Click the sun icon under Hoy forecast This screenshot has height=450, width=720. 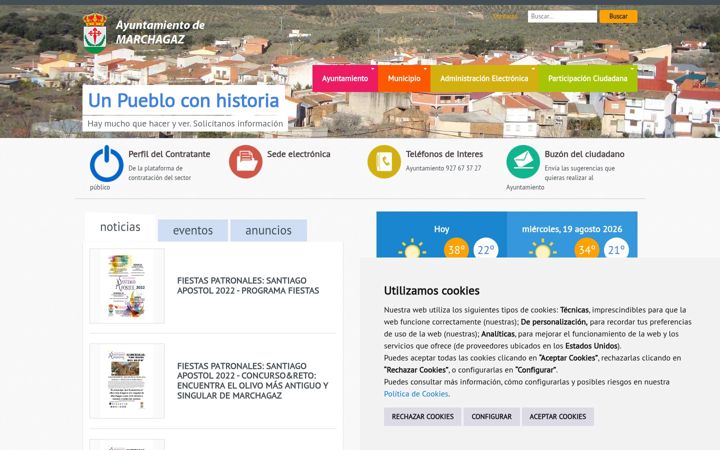[x=412, y=248]
